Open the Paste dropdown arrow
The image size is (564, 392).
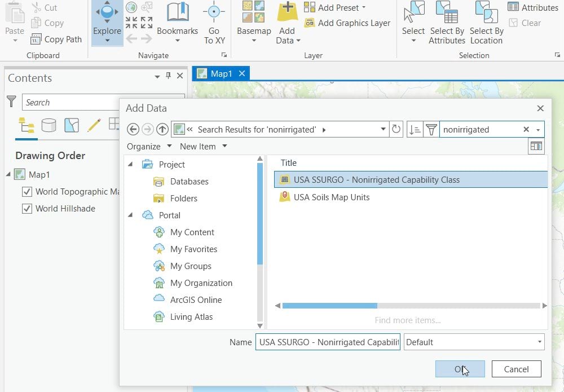(15, 41)
